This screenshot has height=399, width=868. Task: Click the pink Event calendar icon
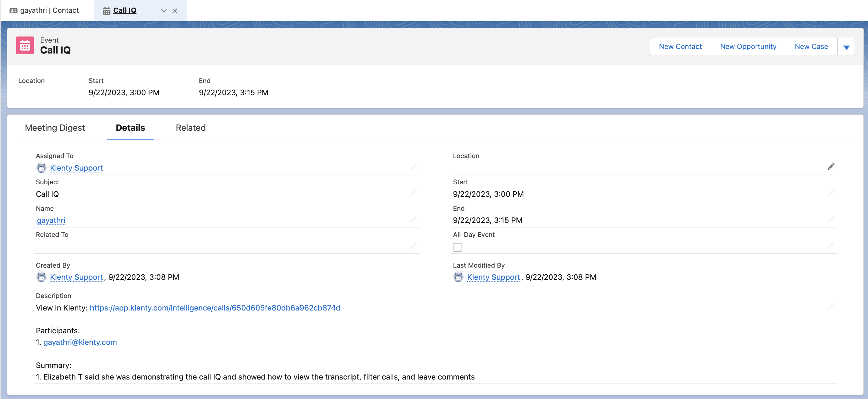(x=25, y=45)
